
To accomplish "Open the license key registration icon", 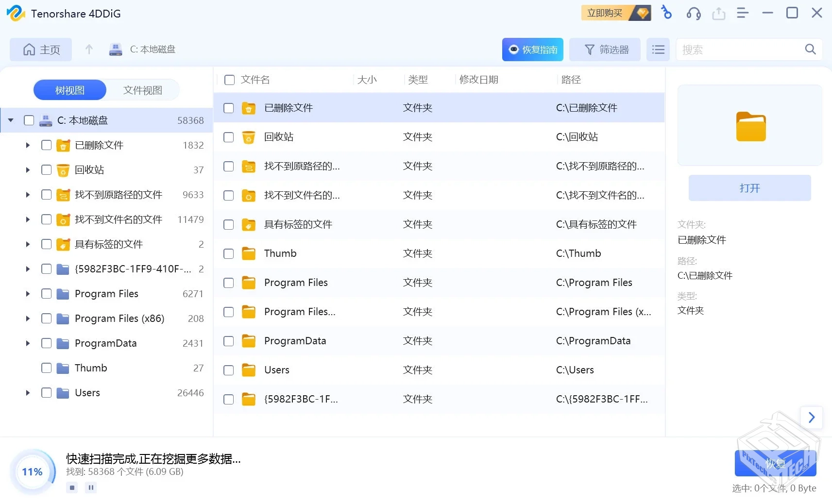I will [x=666, y=13].
